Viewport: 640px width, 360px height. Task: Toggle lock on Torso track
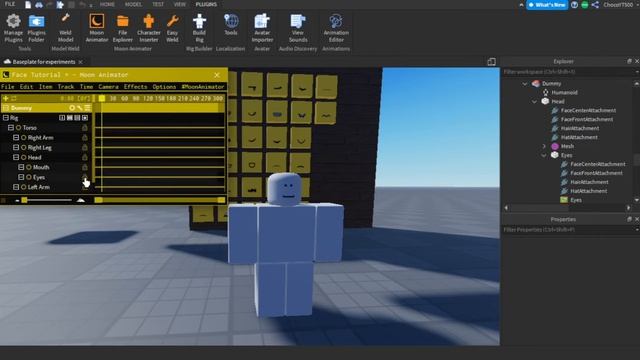85,128
